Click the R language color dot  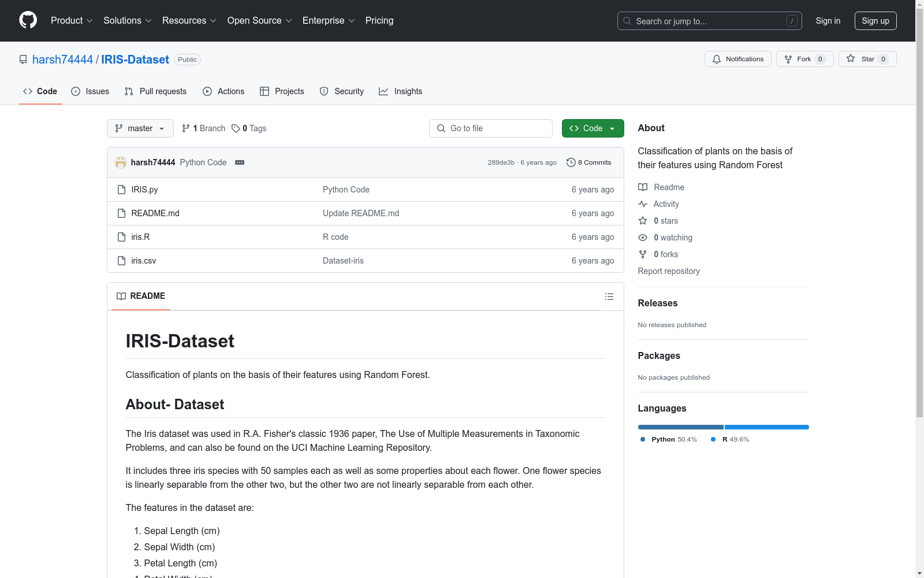pyautogui.click(x=713, y=439)
